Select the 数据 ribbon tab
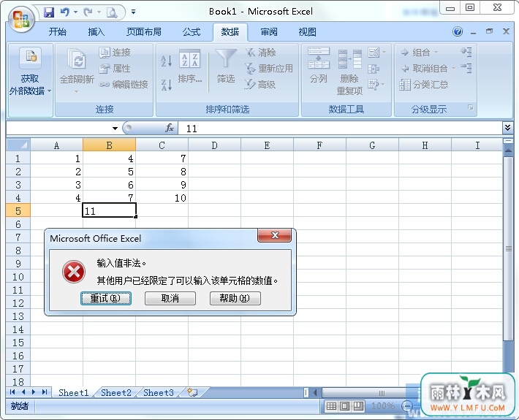The width and height of the screenshot is (519, 420). [230, 32]
